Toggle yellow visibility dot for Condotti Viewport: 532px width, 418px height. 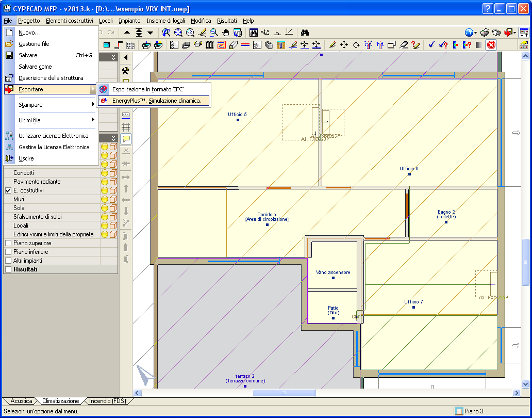105,173
